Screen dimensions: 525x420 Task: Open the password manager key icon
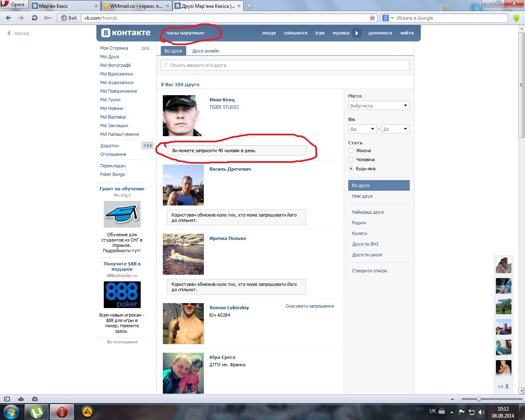pyautogui.click(x=48, y=18)
